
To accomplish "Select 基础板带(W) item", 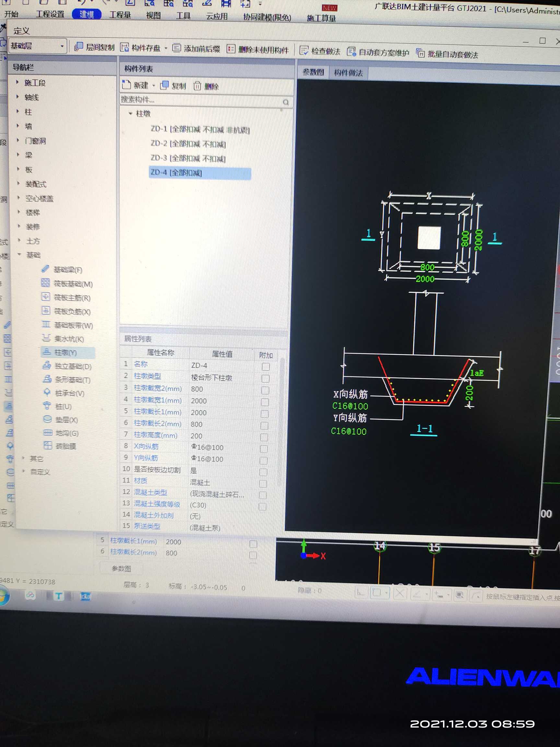I will coord(67,325).
